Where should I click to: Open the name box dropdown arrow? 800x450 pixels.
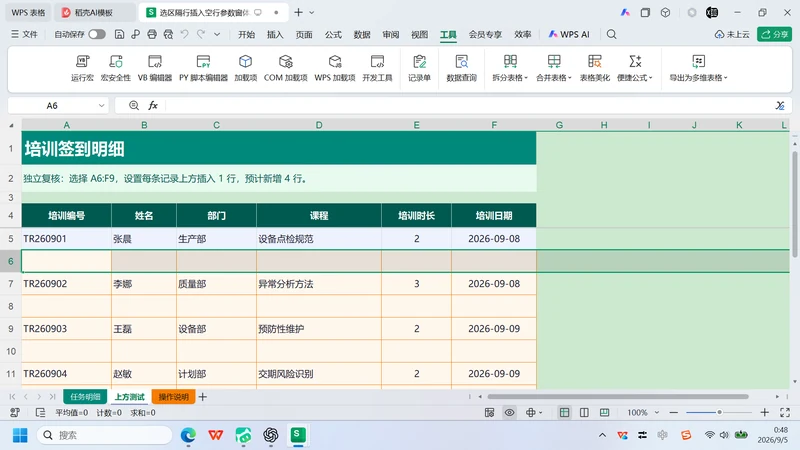click(101, 106)
